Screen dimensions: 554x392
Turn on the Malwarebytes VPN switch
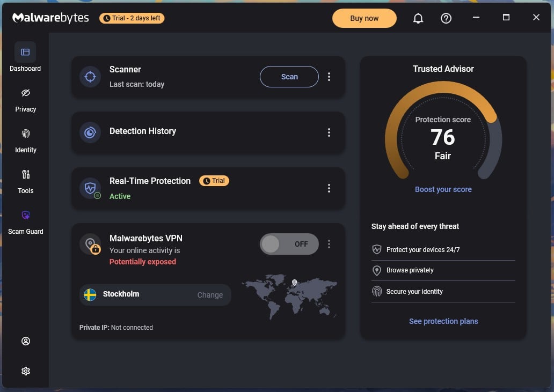point(289,244)
